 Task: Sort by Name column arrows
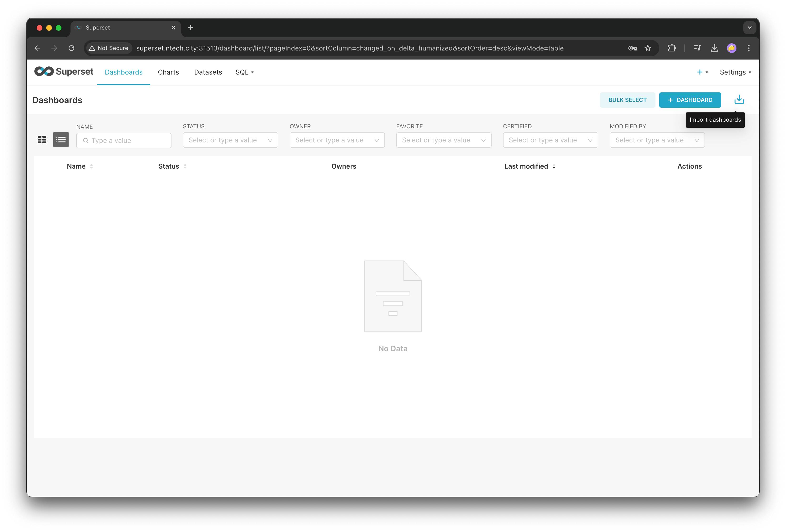[91, 166]
